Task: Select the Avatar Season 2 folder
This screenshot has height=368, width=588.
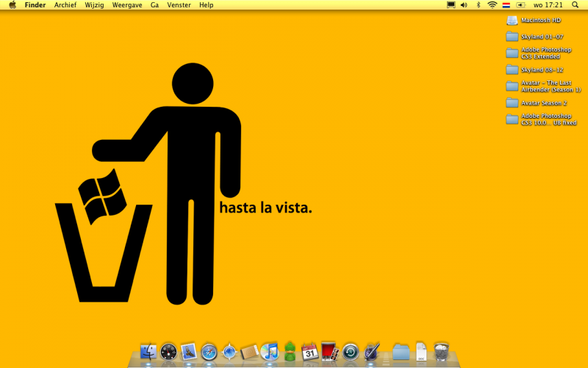Action: (x=537, y=102)
